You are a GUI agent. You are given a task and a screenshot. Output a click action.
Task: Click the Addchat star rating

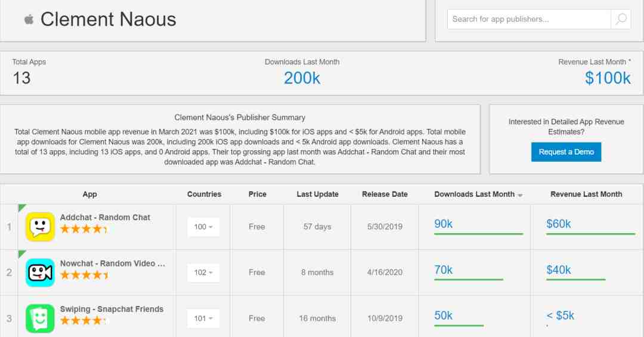[84, 229]
